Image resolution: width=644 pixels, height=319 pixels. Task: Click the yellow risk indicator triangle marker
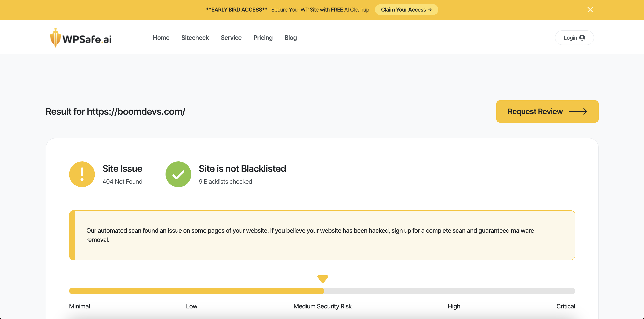[x=323, y=279]
